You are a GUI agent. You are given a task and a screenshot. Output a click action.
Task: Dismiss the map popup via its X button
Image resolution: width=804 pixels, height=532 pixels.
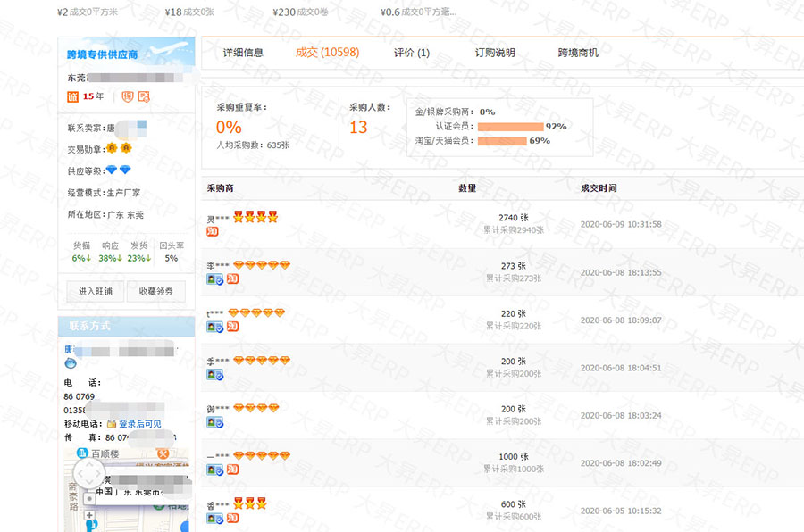coord(162,453)
